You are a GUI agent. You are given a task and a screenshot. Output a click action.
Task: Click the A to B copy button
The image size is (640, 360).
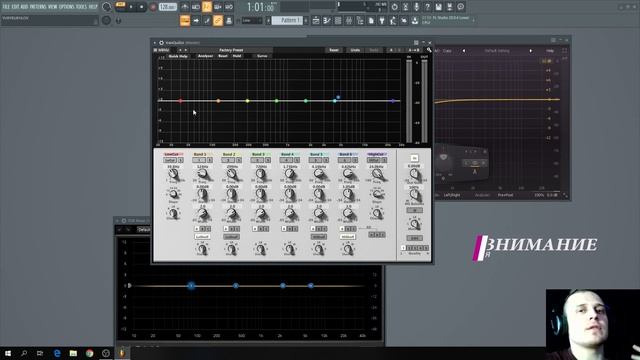(x=414, y=50)
